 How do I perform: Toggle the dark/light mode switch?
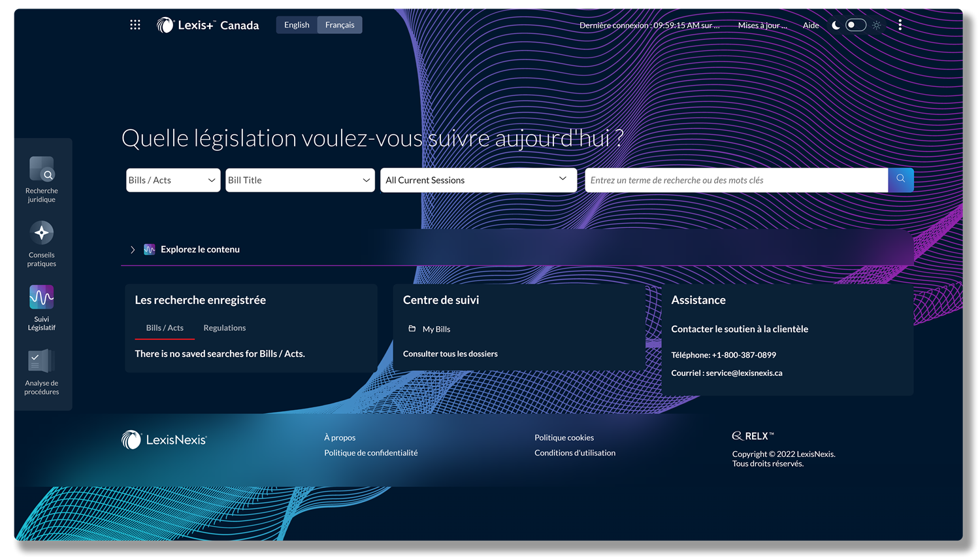(x=855, y=25)
